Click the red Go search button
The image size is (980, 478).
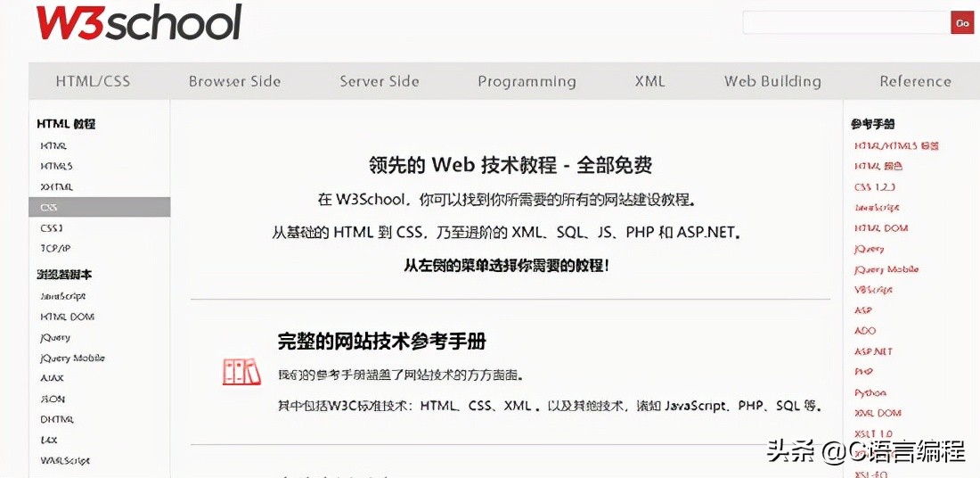click(962, 22)
